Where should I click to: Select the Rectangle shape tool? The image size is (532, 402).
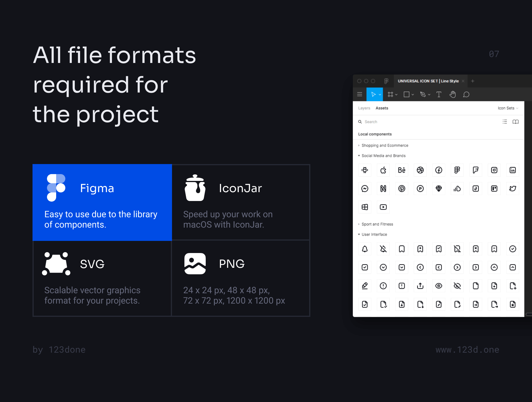pos(407,94)
